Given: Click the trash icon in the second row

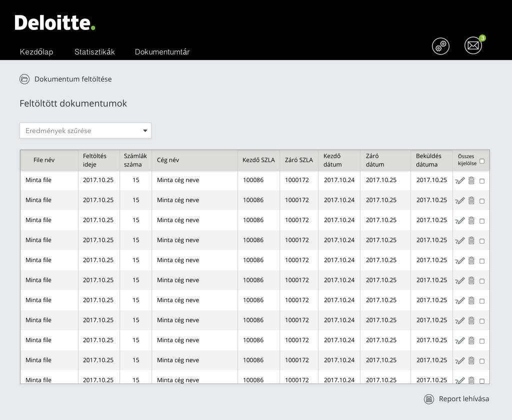Looking at the screenshot, I should click(471, 200).
